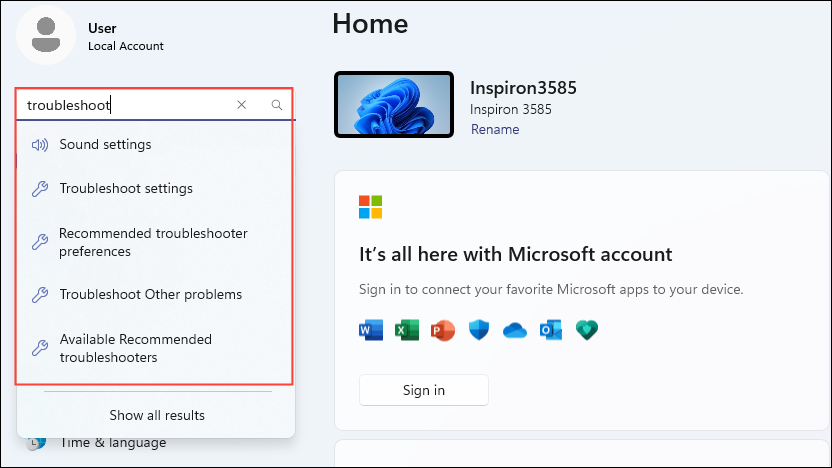
Task: Select Troubleshoot Other problems result
Action: pyautogui.click(x=155, y=294)
